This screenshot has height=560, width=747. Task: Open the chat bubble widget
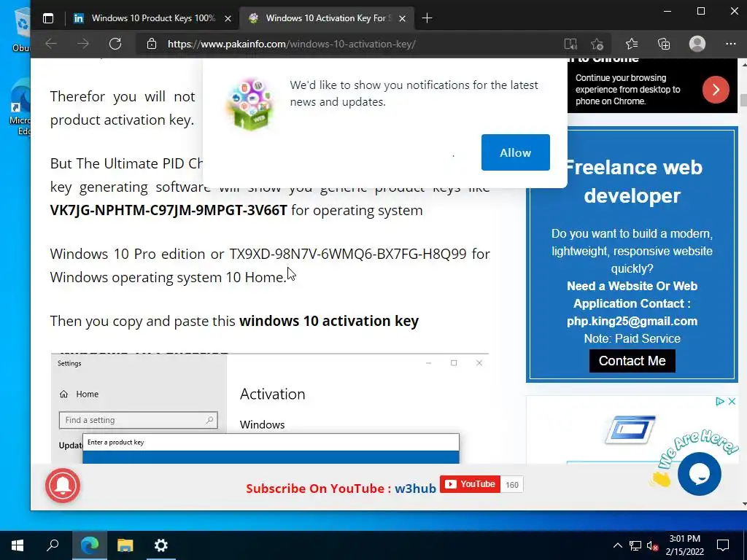pos(700,474)
